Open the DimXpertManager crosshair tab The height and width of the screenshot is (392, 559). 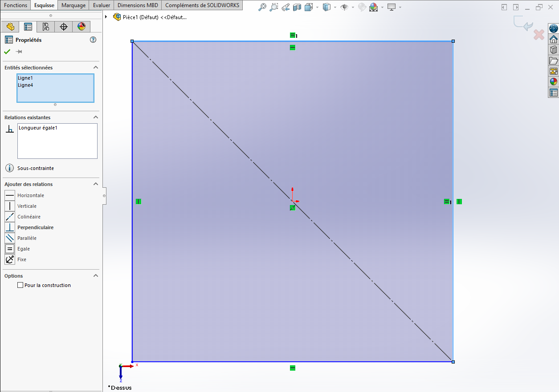point(64,27)
